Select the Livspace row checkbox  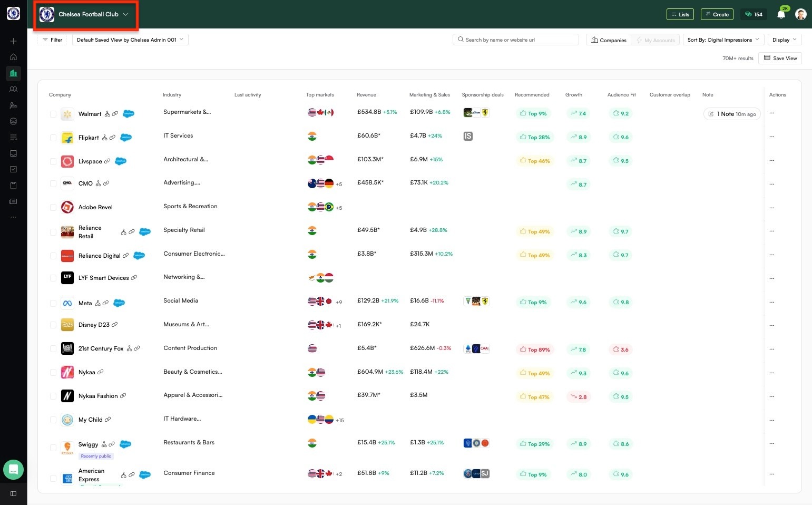pos(53,161)
